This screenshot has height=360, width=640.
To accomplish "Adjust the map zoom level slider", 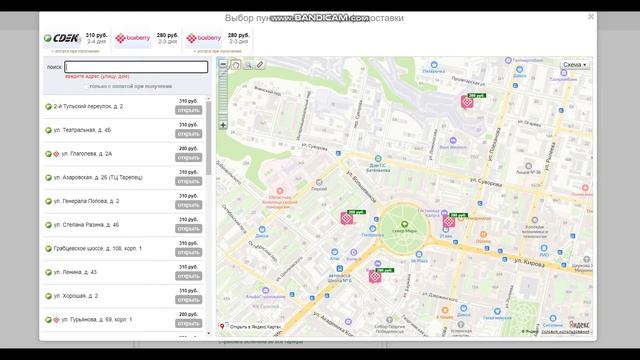I will [x=223, y=95].
